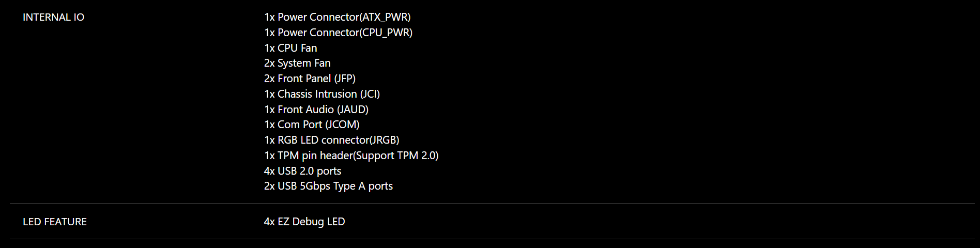
Task: Click the divider line below EZ Debug LED
Action: point(492,239)
